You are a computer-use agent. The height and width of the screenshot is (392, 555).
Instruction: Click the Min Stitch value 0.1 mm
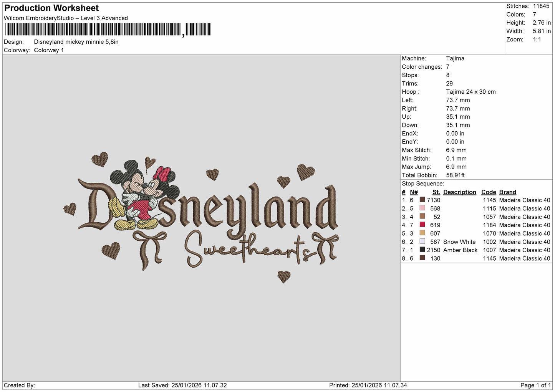click(456, 159)
